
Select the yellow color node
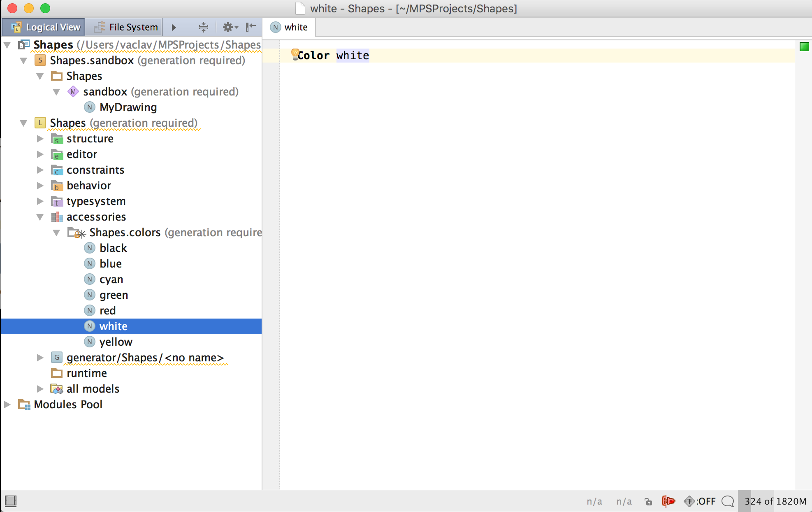click(116, 342)
